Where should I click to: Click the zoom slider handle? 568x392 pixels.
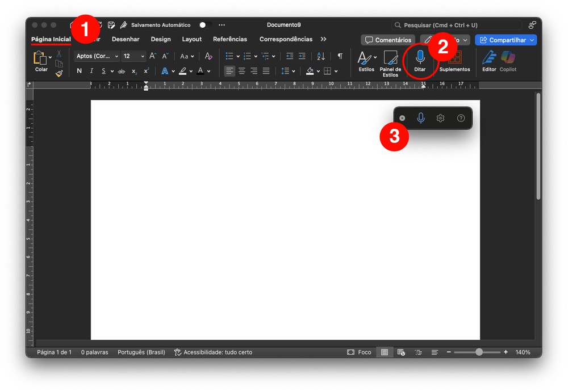click(479, 352)
